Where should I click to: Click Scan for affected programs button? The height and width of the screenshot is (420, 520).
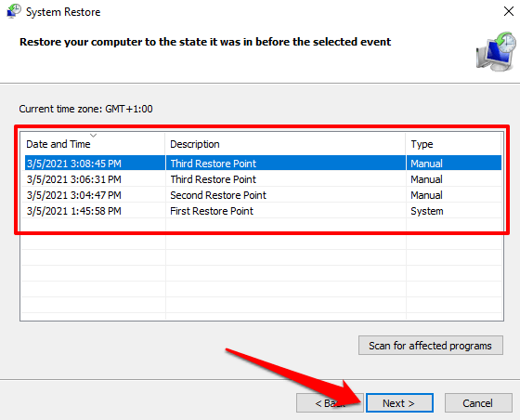(431, 346)
